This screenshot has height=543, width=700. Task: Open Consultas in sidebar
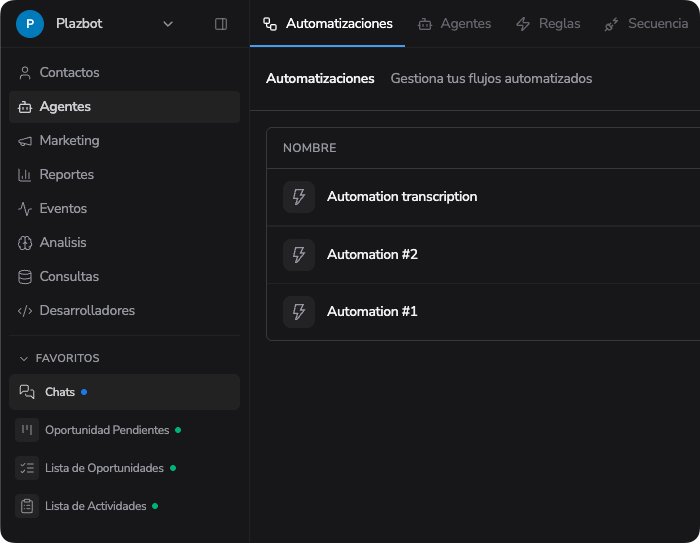tap(125, 276)
